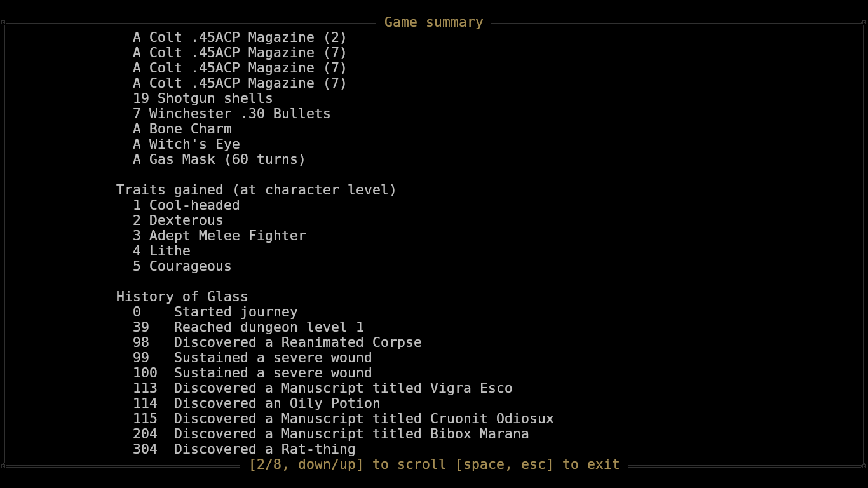Click the space, esc to exit hint

(538, 464)
